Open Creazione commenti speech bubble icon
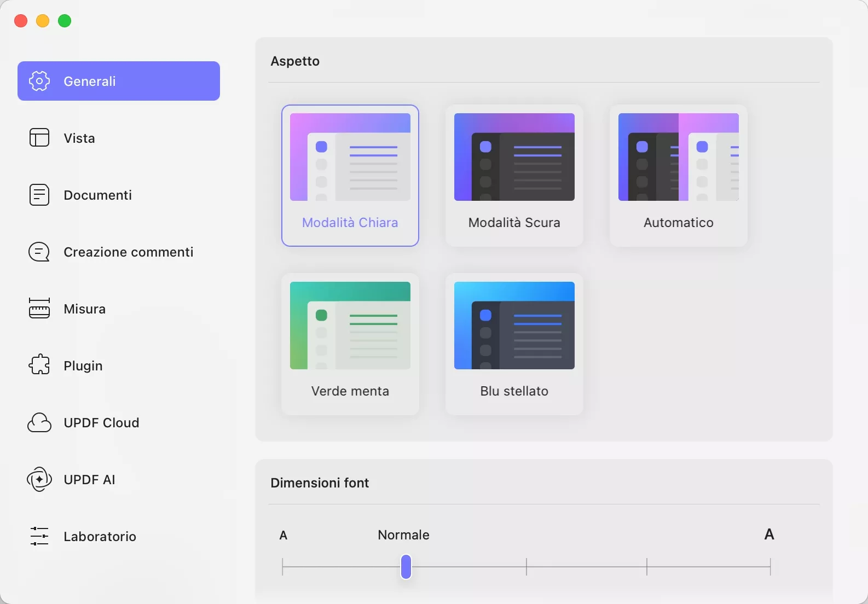This screenshot has height=604, width=868. point(39,252)
